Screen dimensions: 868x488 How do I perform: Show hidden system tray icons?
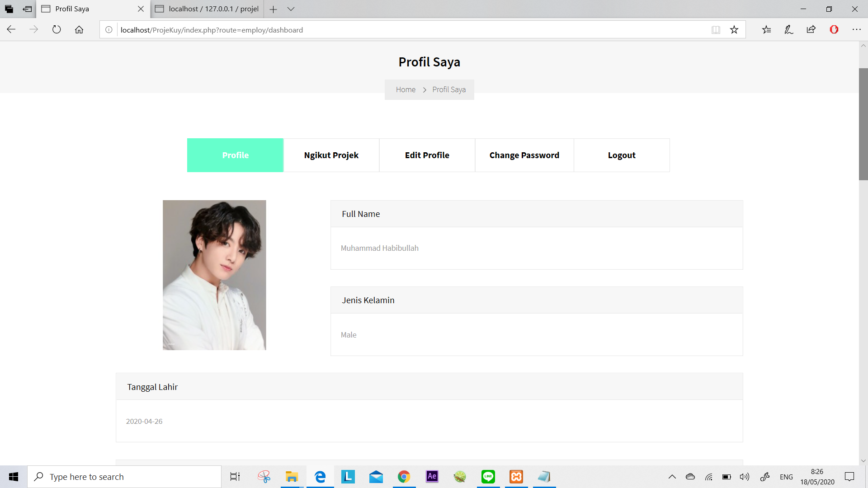pyautogui.click(x=672, y=477)
